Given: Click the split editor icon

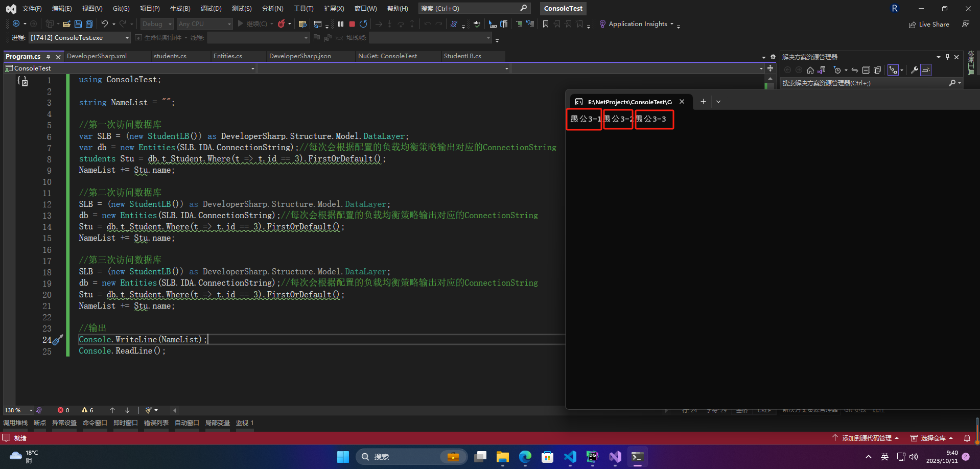Looking at the screenshot, I should pos(770,68).
